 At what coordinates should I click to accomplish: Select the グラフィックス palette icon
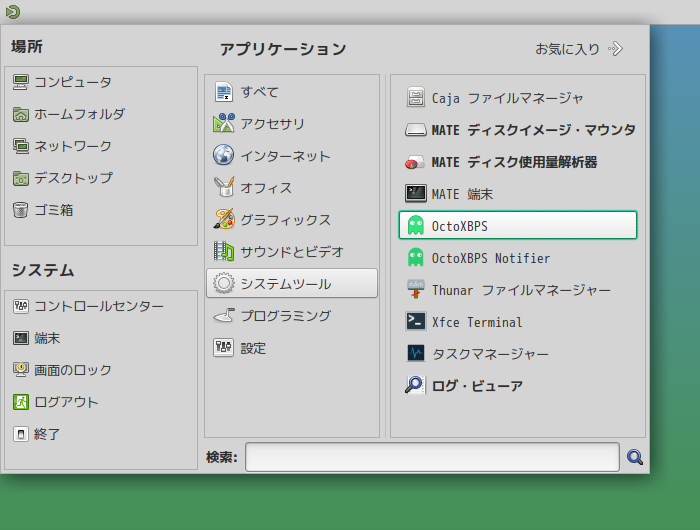(224, 219)
